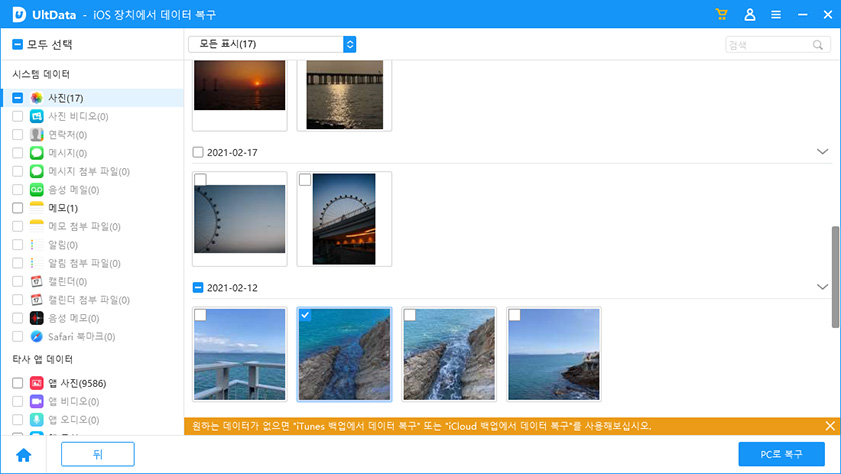Click the 타사 앱 데이터 section header
Image resolution: width=841 pixels, height=474 pixels.
[42, 359]
